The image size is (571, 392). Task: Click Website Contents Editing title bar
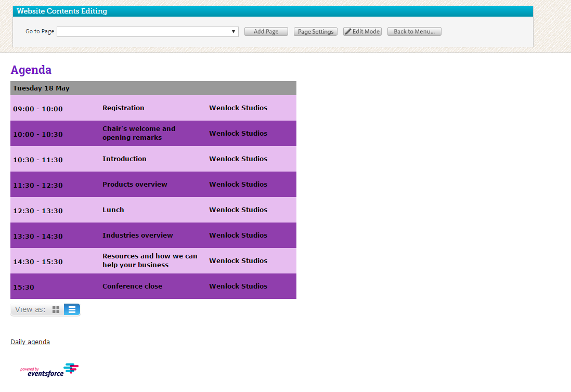(x=272, y=11)
